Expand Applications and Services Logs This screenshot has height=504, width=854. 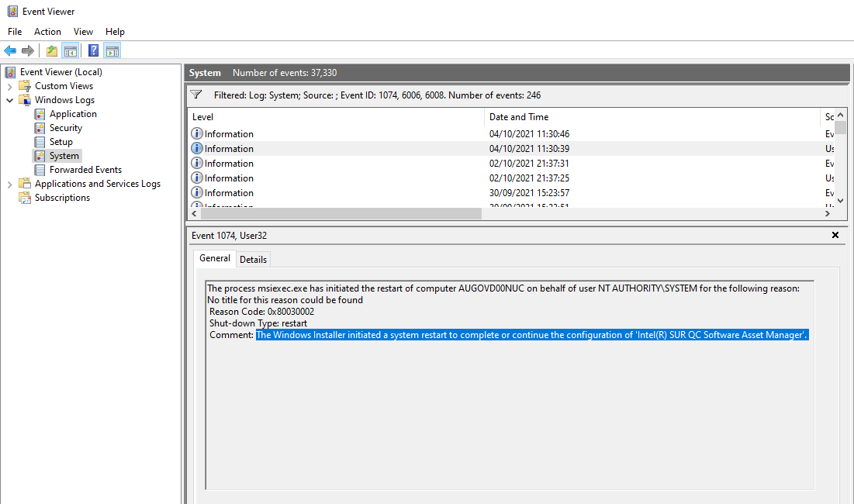pos(9,184)
